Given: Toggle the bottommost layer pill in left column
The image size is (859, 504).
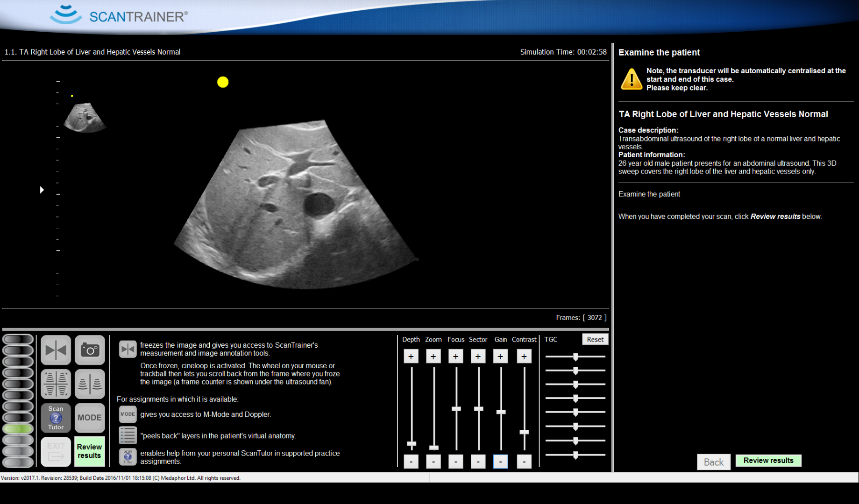Looking at the screenshot, I should click(x=18, y=462).
